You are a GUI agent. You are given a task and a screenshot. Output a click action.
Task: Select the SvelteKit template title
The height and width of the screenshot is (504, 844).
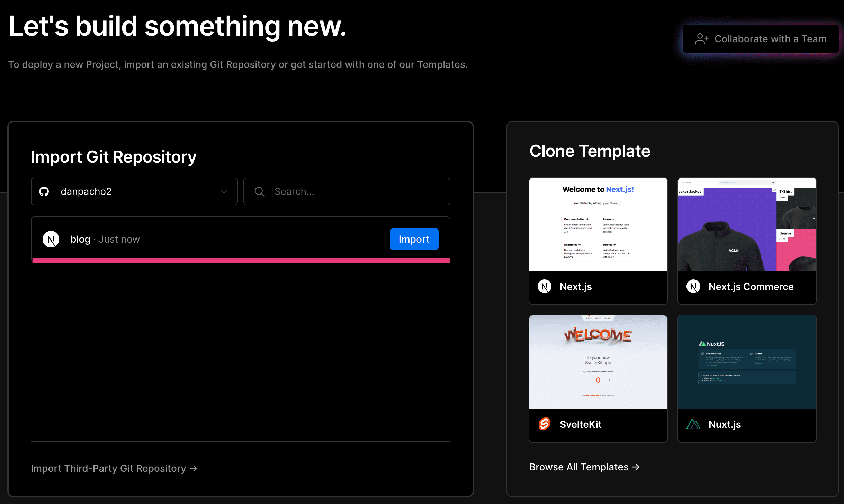581,424
